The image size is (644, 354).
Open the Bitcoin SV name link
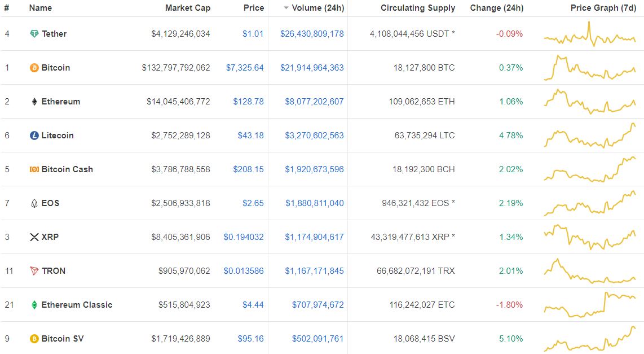coord(63,339)
